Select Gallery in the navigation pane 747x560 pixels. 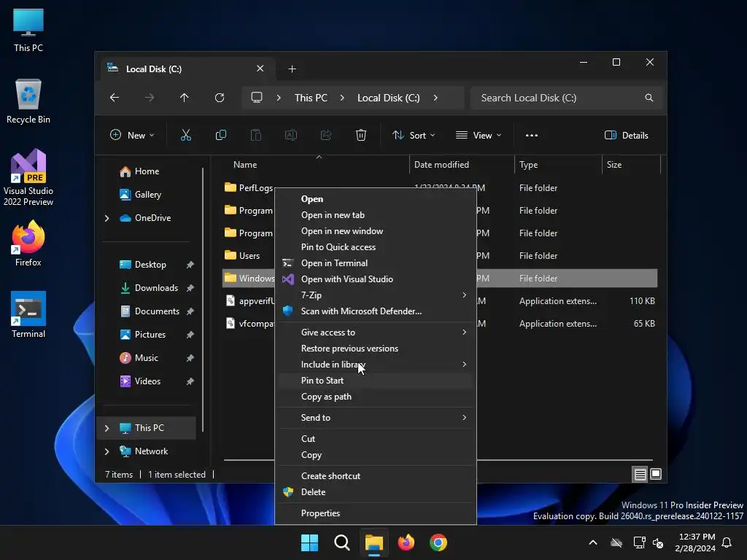coord(147,195)
